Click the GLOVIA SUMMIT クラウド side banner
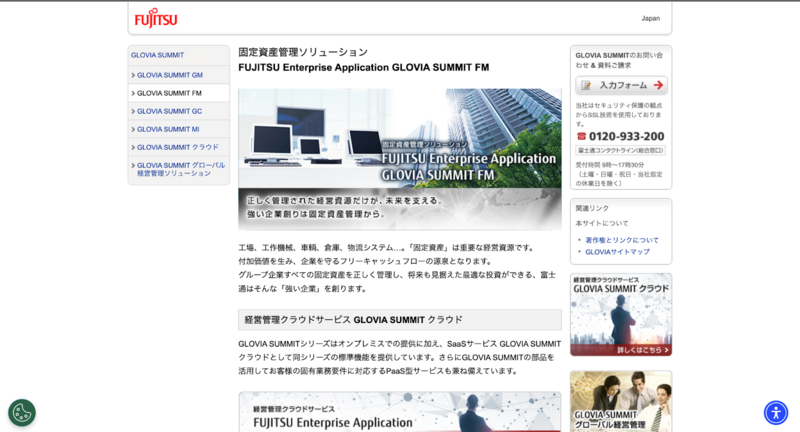The height and width of the screenshot is (432, 800). click(621, 315)
